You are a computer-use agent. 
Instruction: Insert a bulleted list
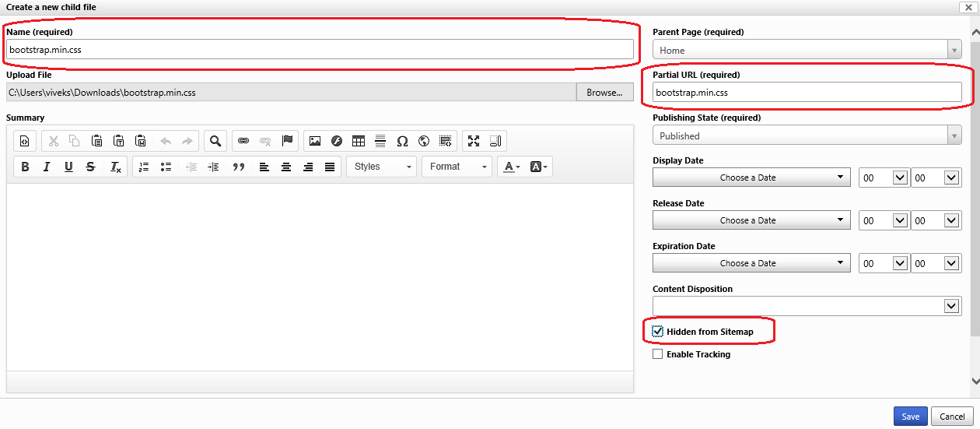coord(166,167)
